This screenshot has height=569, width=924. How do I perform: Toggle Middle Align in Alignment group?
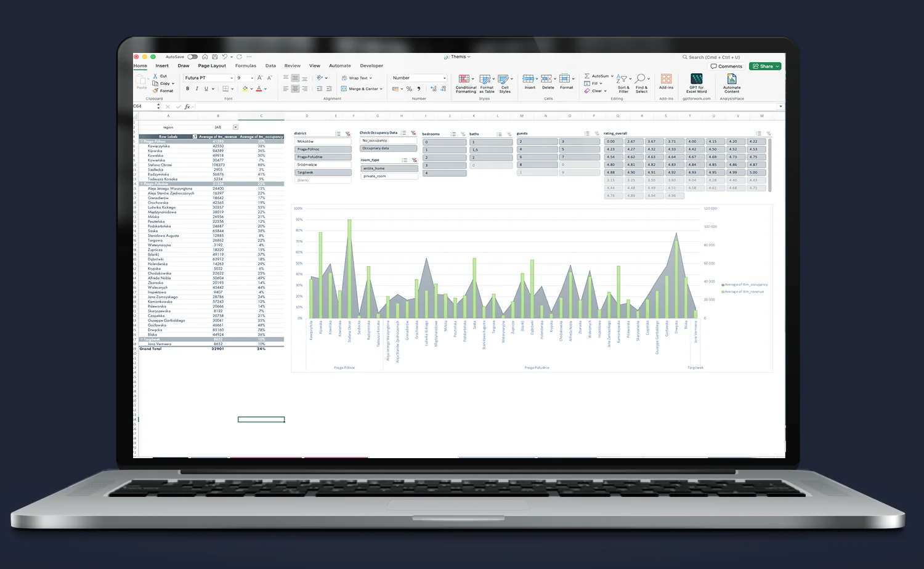(x=295, y=78)
